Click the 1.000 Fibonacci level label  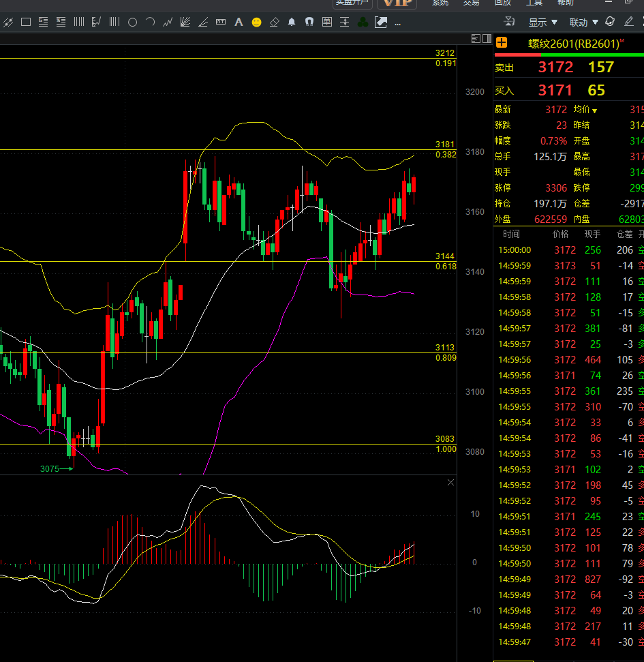coord(446,449)
